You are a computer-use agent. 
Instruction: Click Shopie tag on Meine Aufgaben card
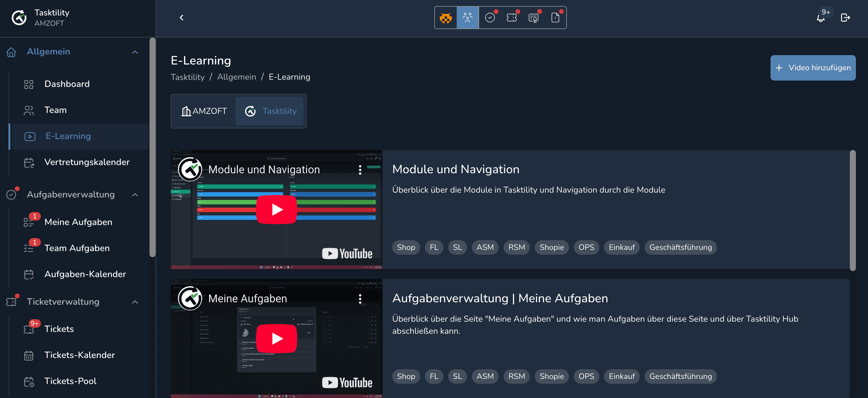coord(551,377)
